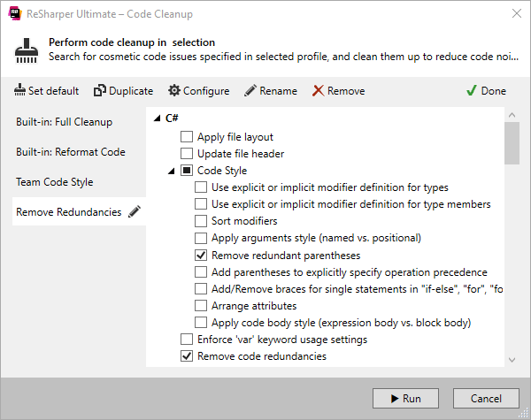Click the vertical scrollbar thumb
The image size is (531, 420).
click(512, 143)
